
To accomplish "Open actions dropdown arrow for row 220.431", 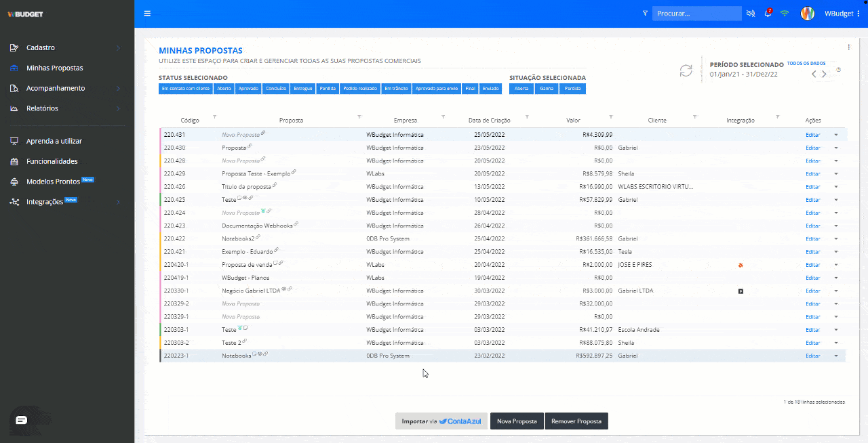I will pyautogui.click(x=835, y=135).
